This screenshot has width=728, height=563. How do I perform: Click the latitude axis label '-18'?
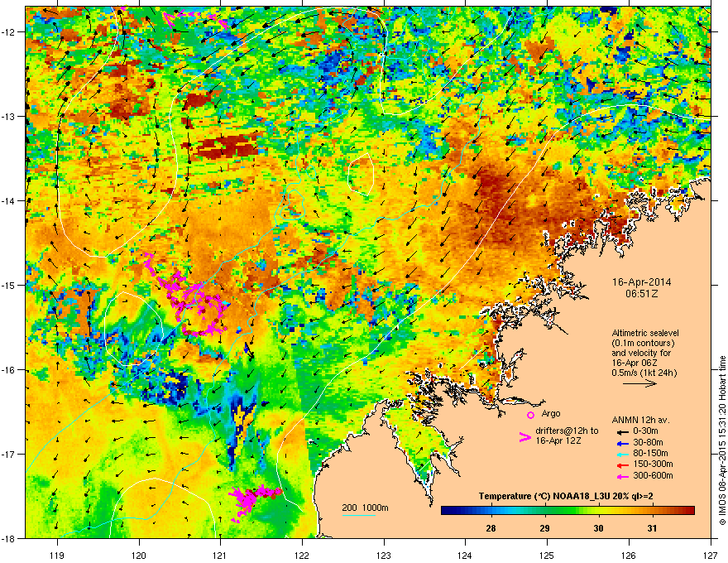[x=9, y=539]
